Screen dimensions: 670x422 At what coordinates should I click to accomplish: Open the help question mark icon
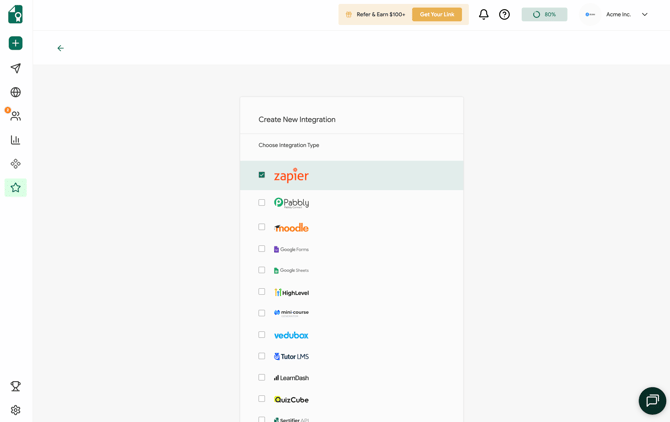tap(504, 15)
